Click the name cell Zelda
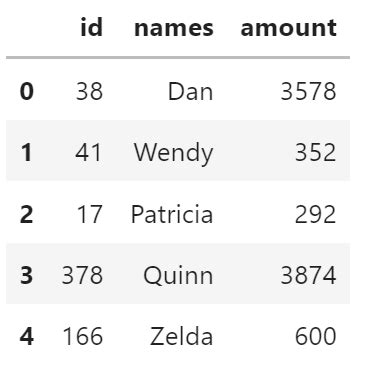 click(181, 336)
